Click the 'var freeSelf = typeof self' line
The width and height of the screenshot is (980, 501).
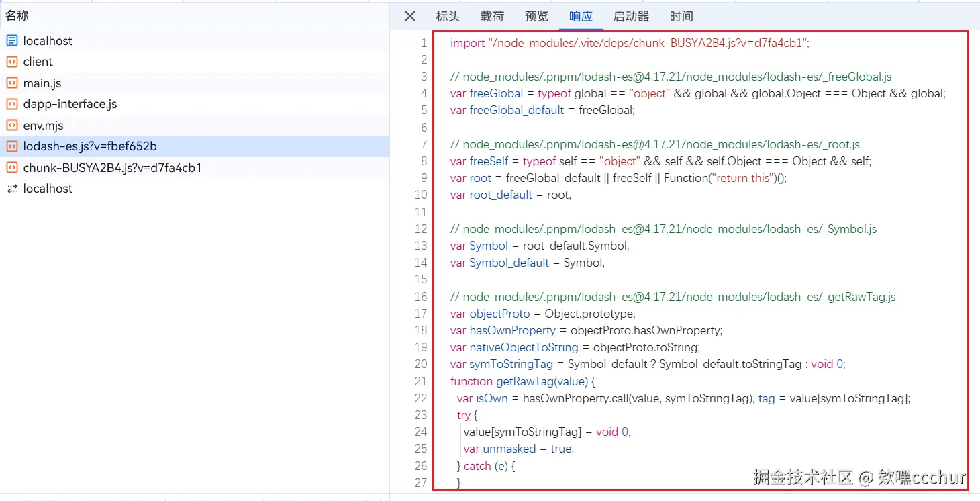coord(660,161)
